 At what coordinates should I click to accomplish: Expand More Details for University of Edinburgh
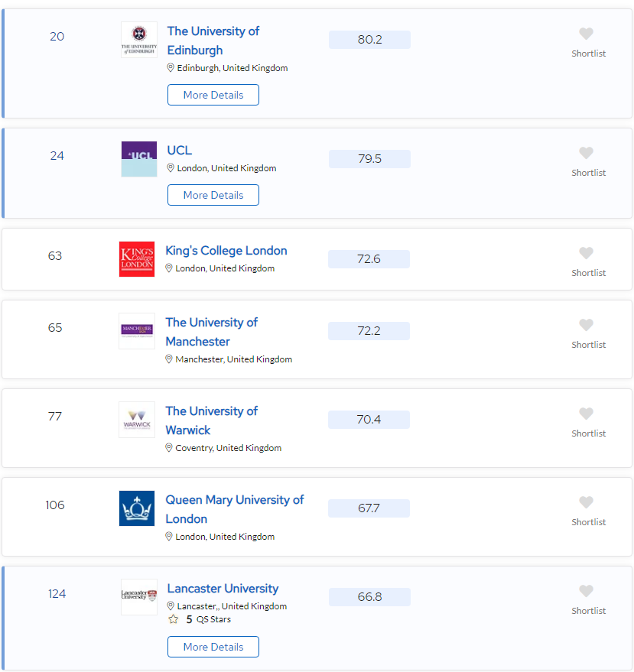point(213,95)
